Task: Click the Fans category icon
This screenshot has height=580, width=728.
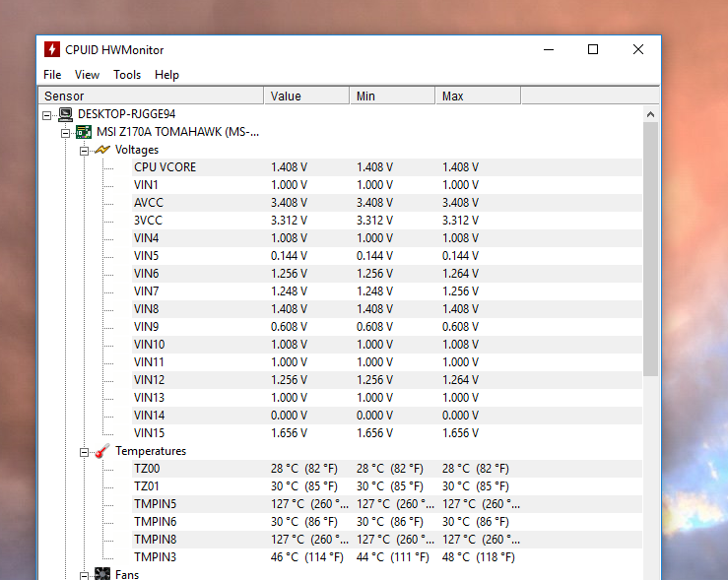Action: tap(102, 573)
